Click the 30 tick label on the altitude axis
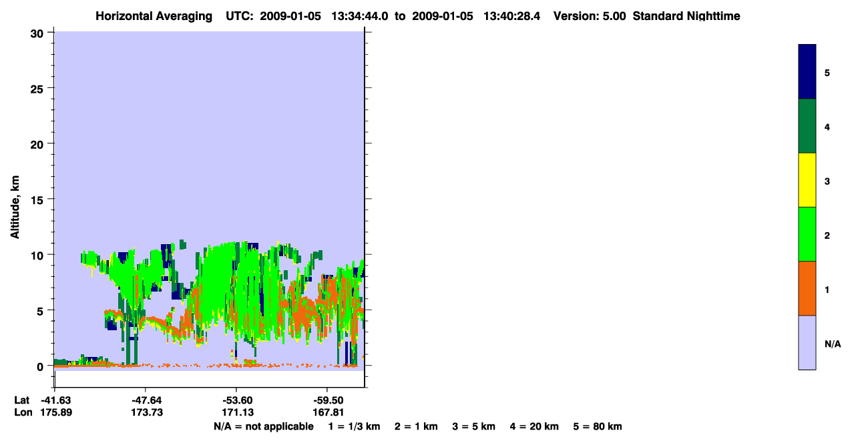 (38, 33)
